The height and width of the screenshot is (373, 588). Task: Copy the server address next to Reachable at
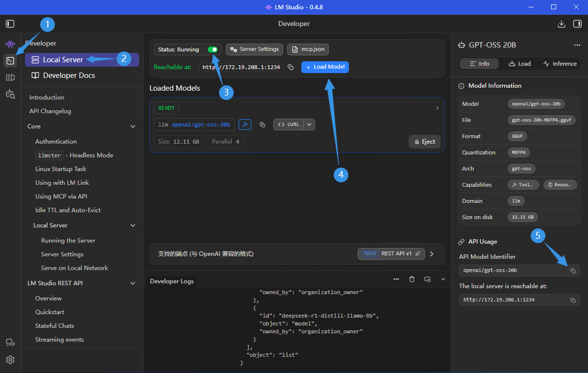(x=291, y=67)
